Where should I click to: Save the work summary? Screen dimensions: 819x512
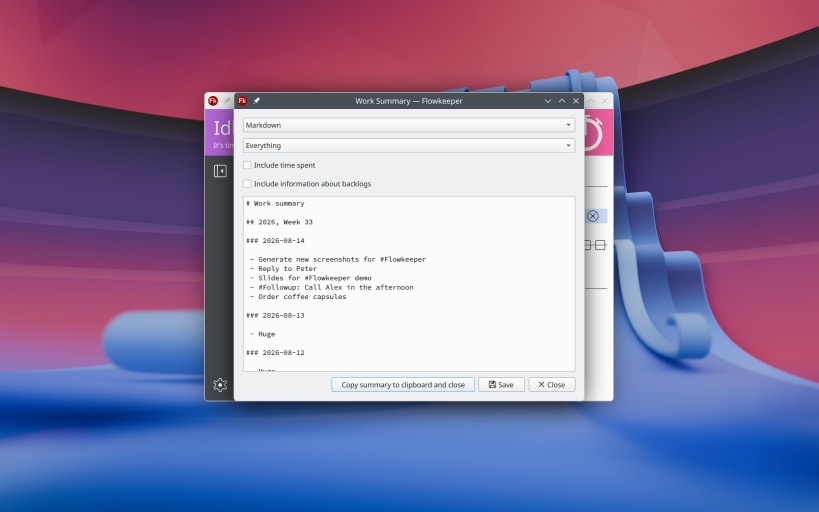tap(501, 385)
